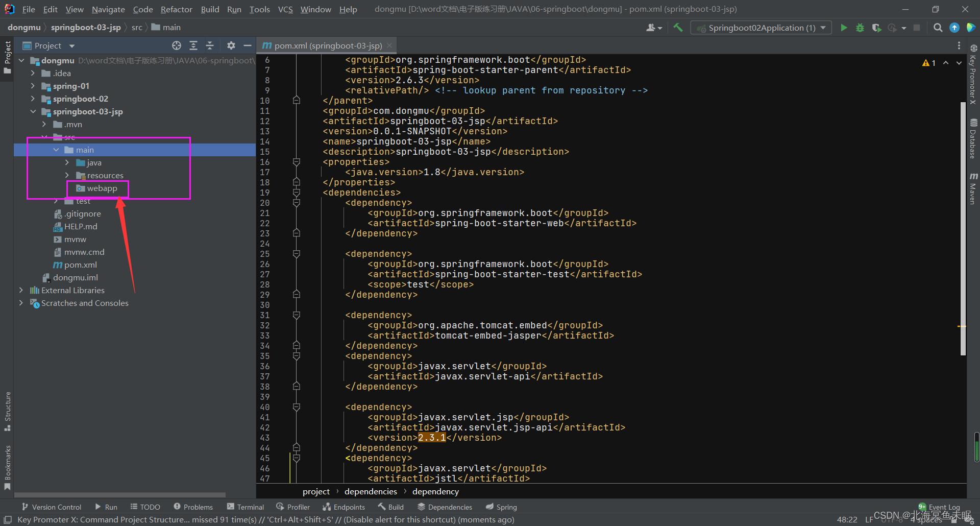
Task: Toggle fold marker at line 19 dependencies
Action: [296, 193]
